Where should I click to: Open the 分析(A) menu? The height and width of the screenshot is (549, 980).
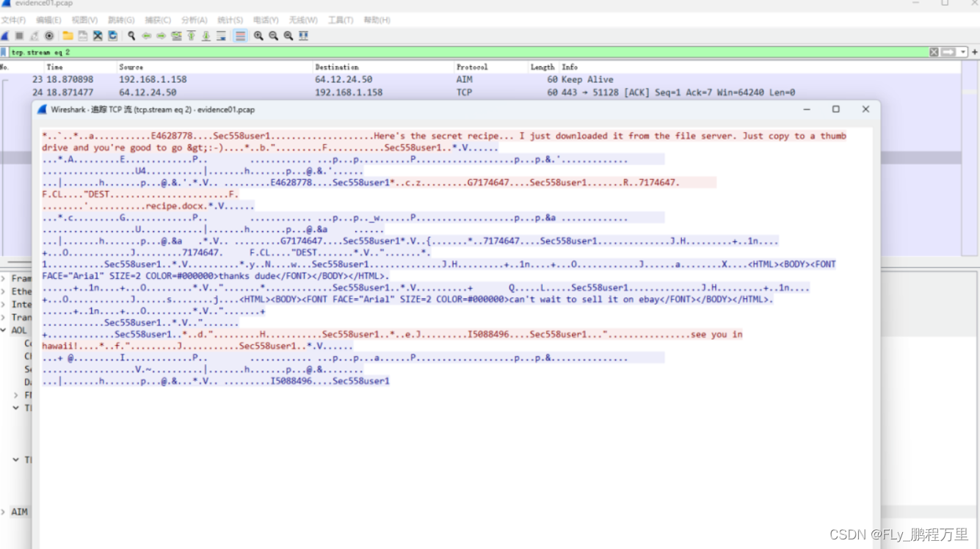[x=194, y=20]
